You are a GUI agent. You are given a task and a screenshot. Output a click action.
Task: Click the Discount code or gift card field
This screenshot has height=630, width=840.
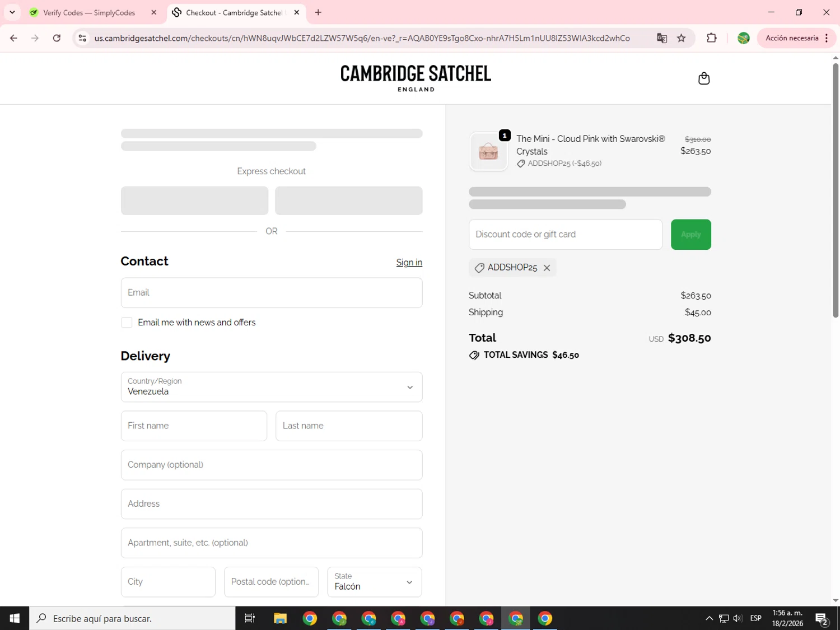[x=566, y=235]
